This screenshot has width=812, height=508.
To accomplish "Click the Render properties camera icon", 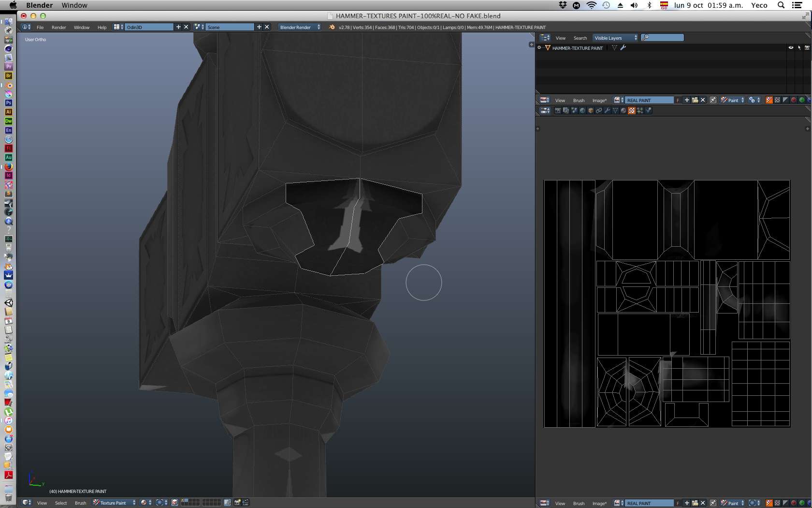I will tap(557, 111).
